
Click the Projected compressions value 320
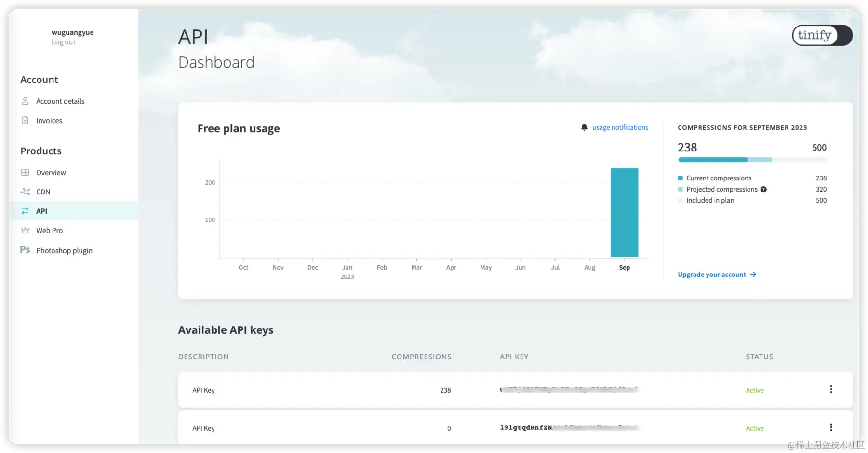tap(821, 189)
